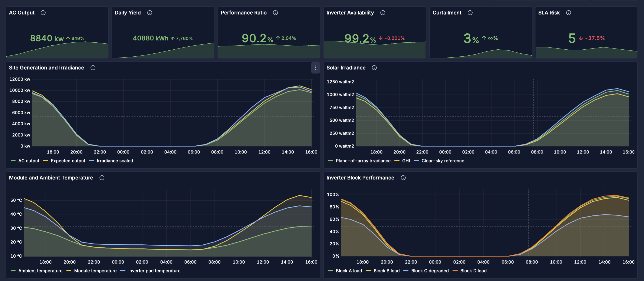
Task: Click the Inverter Availability panel title
Action: pyautogui.click(x=350, y=13)
